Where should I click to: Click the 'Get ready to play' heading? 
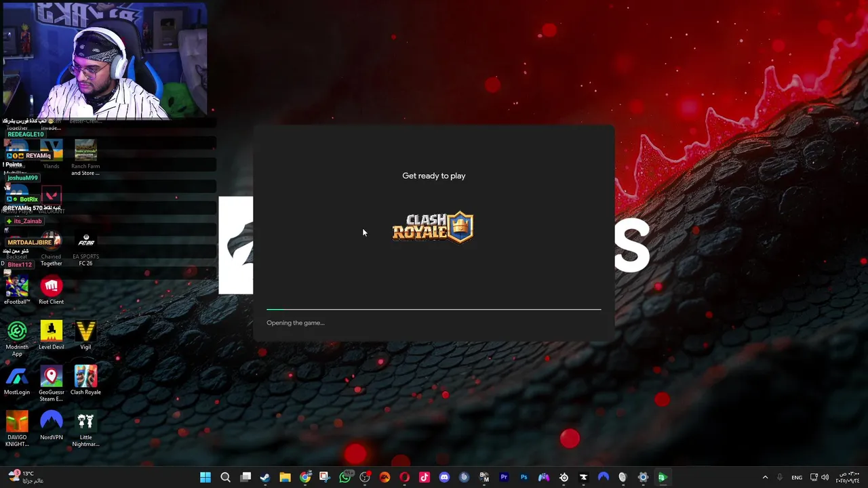click(x=434, y=176)
